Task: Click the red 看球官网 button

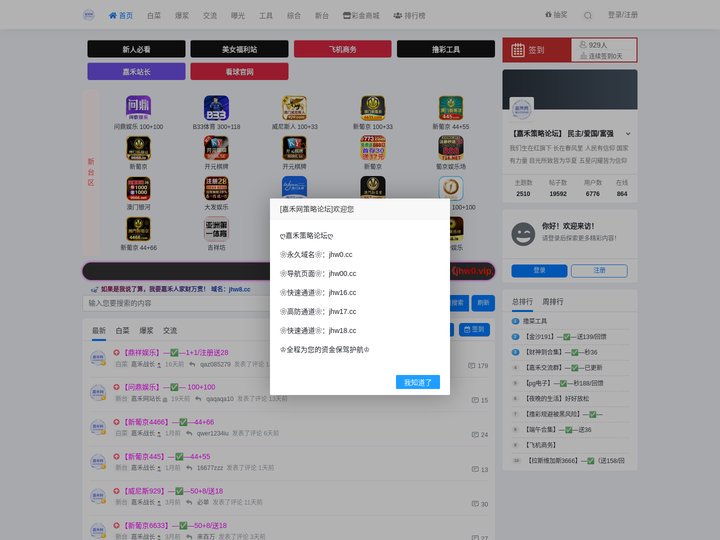Action: click(x=239, y=72)
